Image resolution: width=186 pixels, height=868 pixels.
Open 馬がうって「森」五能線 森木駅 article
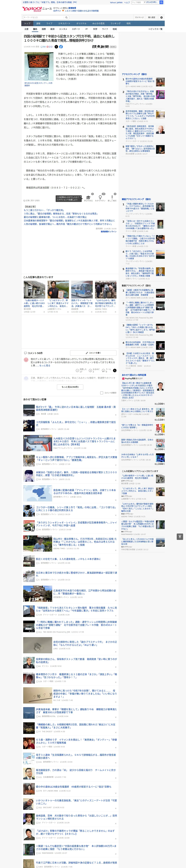(x=76, y=408)
